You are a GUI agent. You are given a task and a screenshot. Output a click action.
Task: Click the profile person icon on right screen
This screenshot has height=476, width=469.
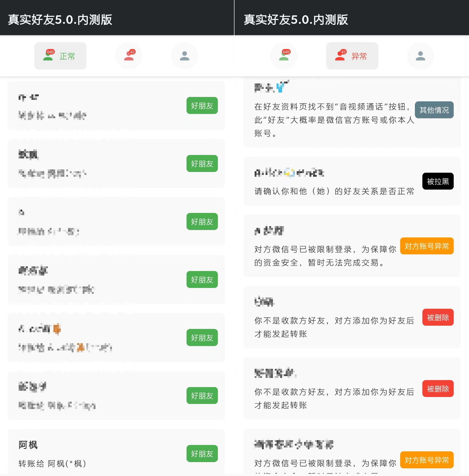pos(421,56)
